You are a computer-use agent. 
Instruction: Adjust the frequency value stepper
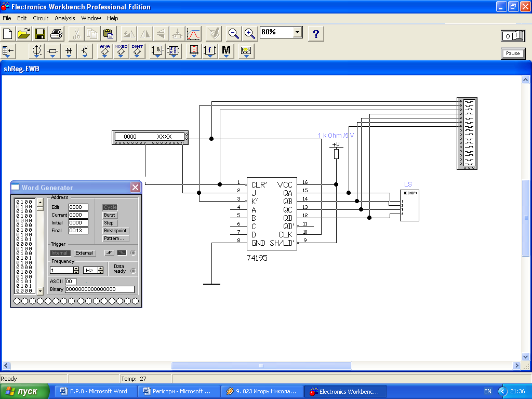tap(76, 270)
